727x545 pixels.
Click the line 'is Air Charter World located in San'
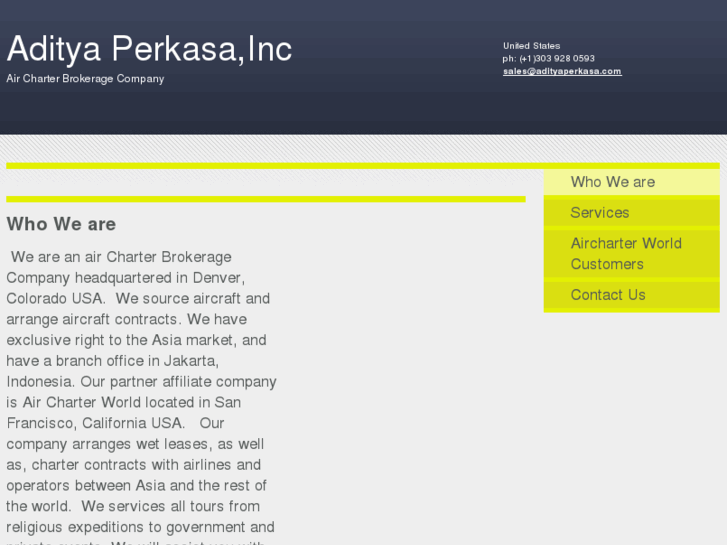[x=124, y=402]
